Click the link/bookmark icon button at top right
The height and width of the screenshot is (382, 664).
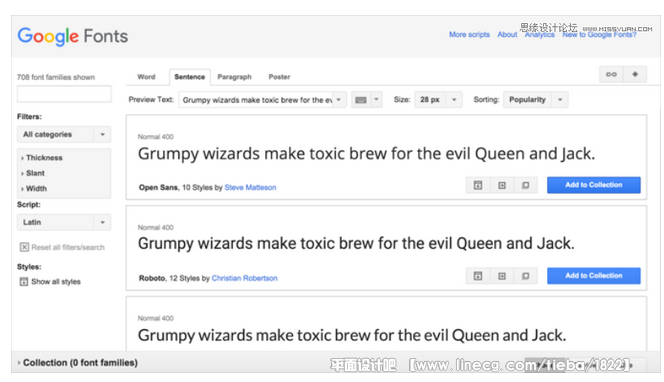coord(611,74)
